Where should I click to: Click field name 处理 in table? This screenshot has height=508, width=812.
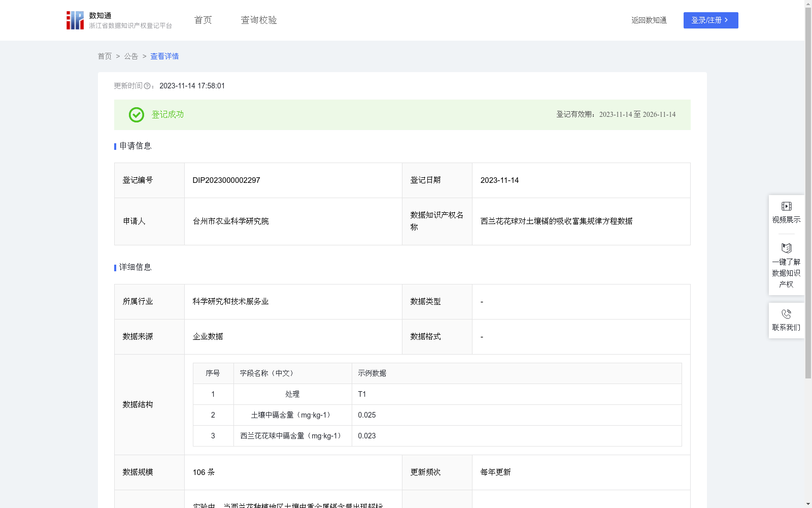[x=292, y=394]
